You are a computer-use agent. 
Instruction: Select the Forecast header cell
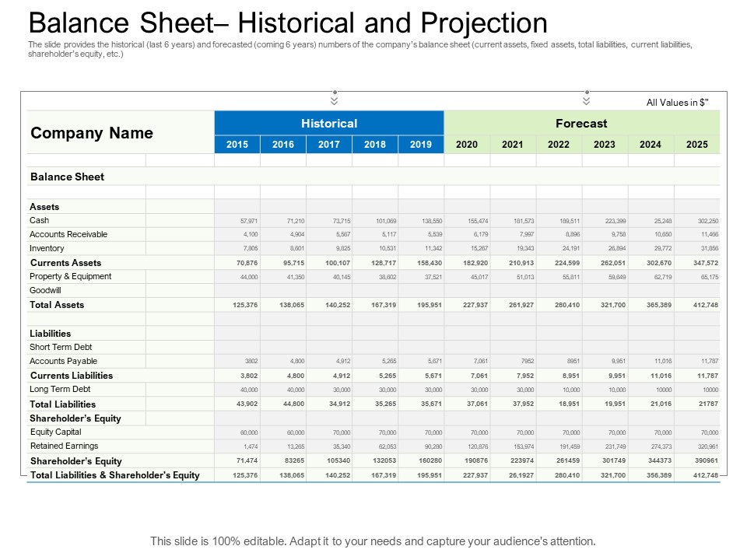[582, 124]
